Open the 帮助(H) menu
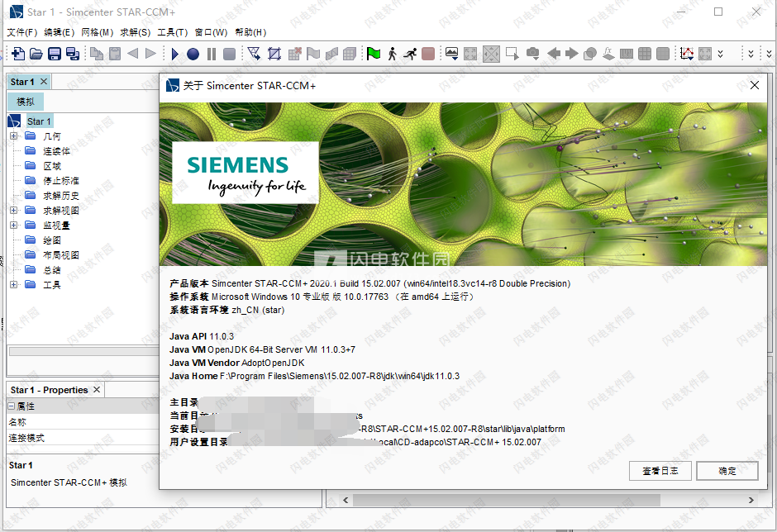The image size is (777, 532). point(250,32)
